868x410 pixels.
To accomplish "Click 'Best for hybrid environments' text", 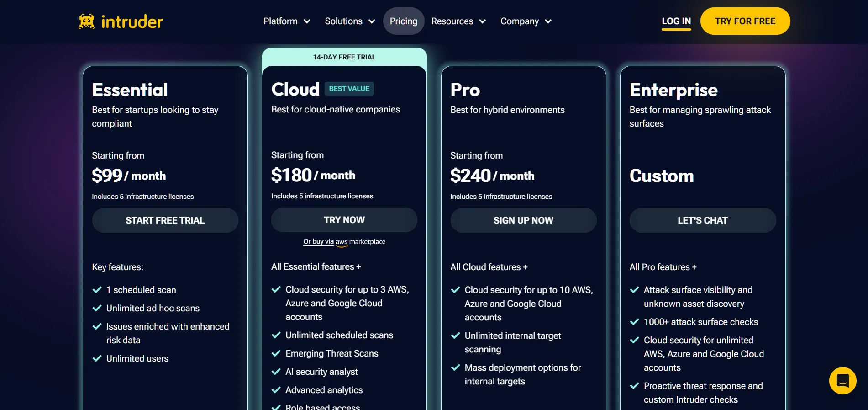I will pos(507,110).
